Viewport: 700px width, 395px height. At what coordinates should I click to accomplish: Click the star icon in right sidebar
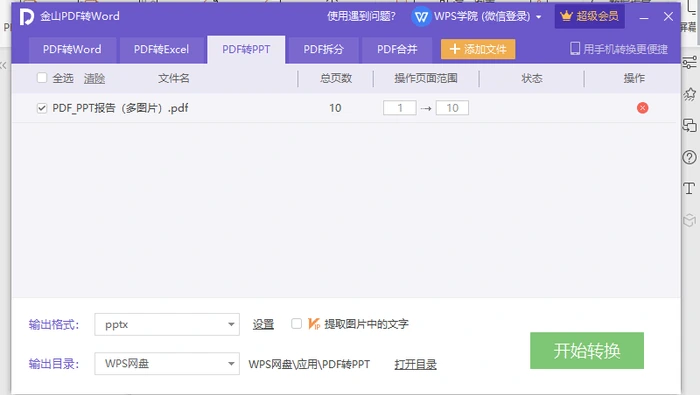(x=690, y=94)
